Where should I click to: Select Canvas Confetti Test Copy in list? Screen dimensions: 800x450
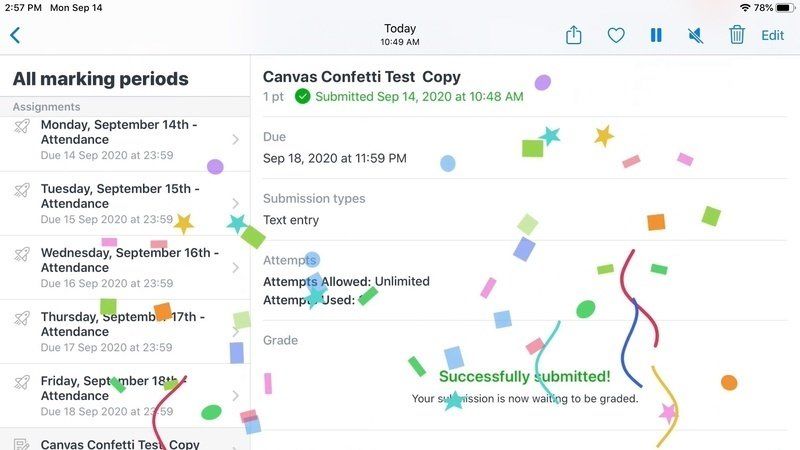click(x=120, y=443)
